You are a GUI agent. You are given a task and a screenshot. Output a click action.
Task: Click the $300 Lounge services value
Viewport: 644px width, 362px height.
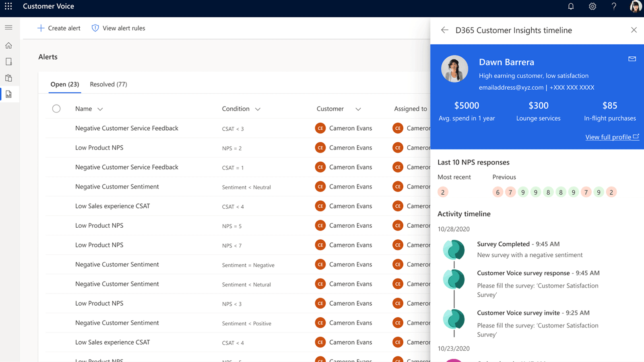(539, 106)
